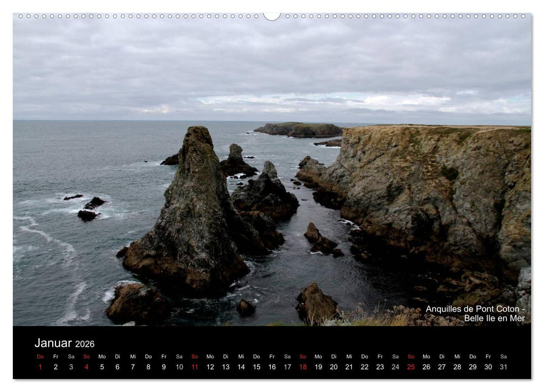This screenshot has width=544, height=392.
Task: Click the year label 2026
Action: point(84,344)
